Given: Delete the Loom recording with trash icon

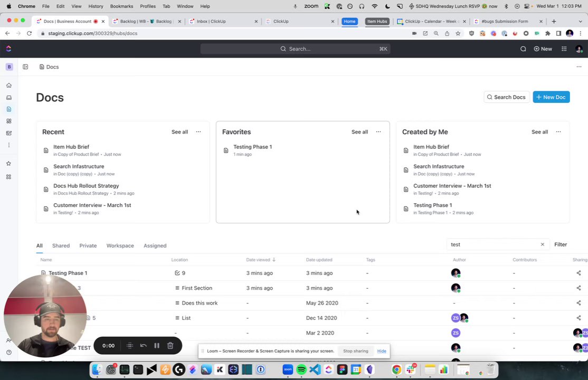Looking at the screenshot, I should tap(170, 346).
